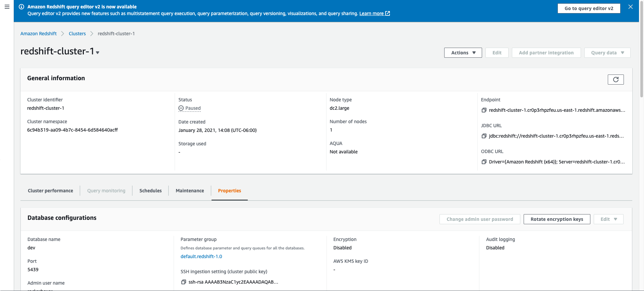Click the AQUA Not available text
Image resolution: width=644 pixels, height=291 pixels.
point(344,152)
